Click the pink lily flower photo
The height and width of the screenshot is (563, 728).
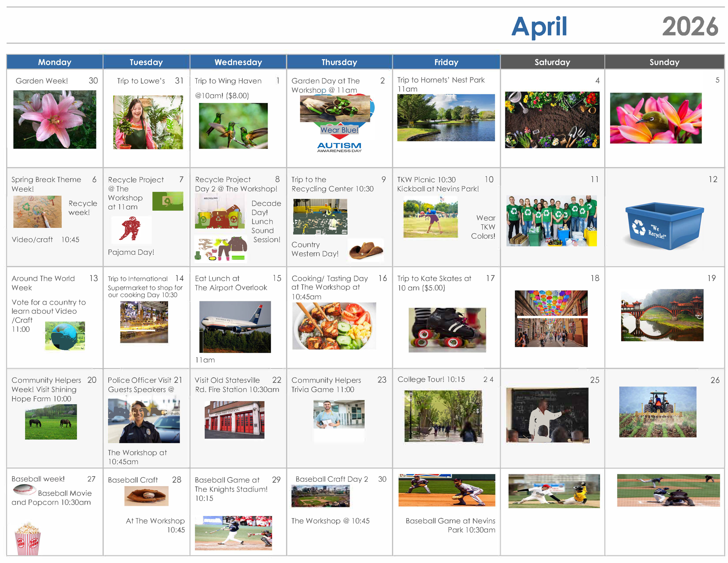click(x=55, y=119)
